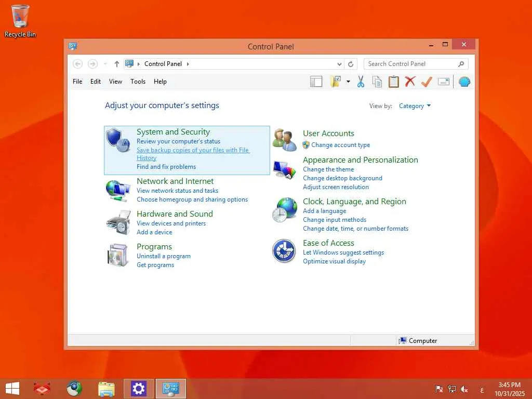Click the System and Security shield icon
This screenshot has width=532, height=399.
118,140
